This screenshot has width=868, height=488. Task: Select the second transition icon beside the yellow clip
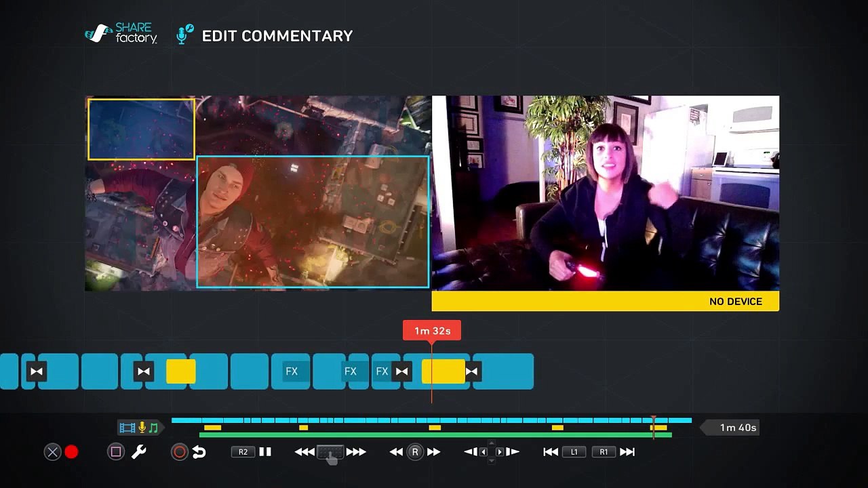143,371
